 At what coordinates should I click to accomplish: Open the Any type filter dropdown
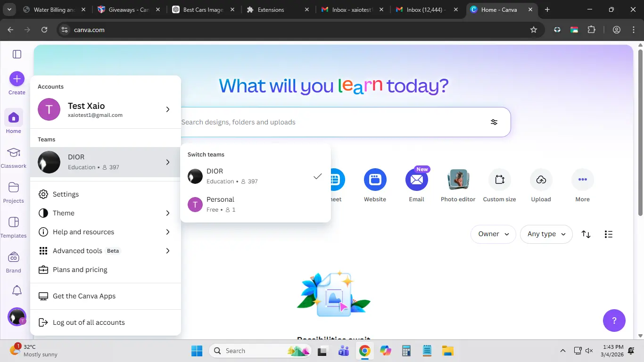(x=546, y=234)
